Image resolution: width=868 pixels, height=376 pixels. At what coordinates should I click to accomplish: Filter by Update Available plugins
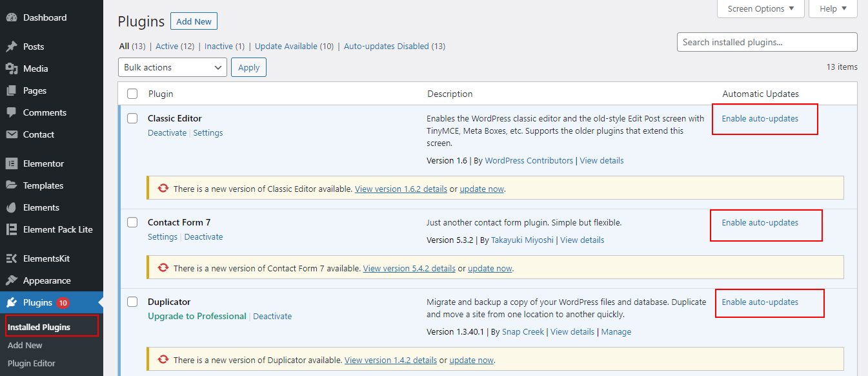click(294, 46)
